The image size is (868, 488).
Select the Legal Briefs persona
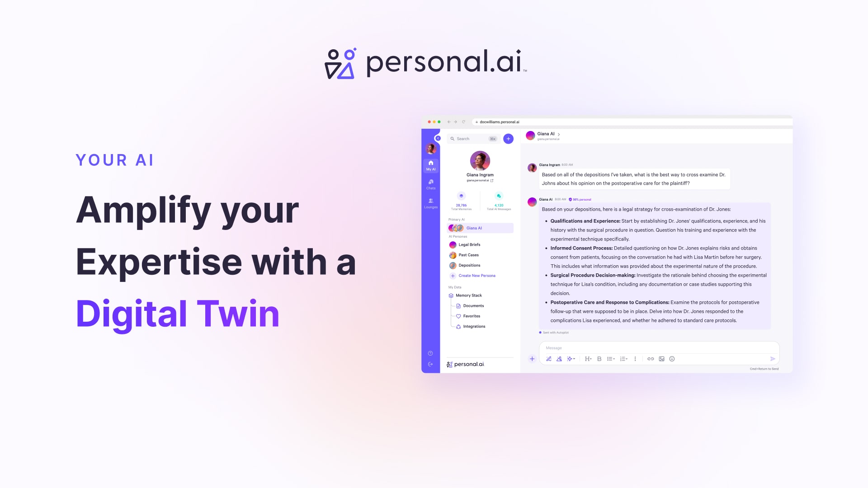coord(469,245)
